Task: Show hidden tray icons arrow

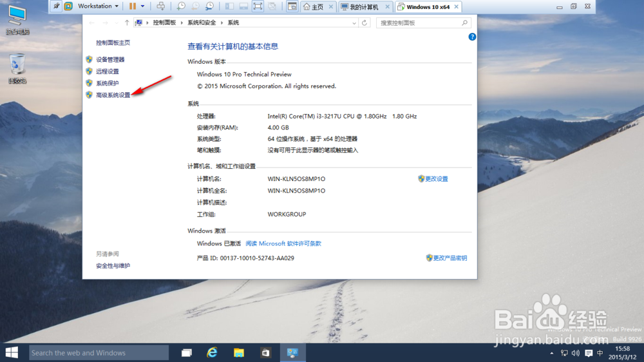Action: pyautogui.click(x=552, y=353)
